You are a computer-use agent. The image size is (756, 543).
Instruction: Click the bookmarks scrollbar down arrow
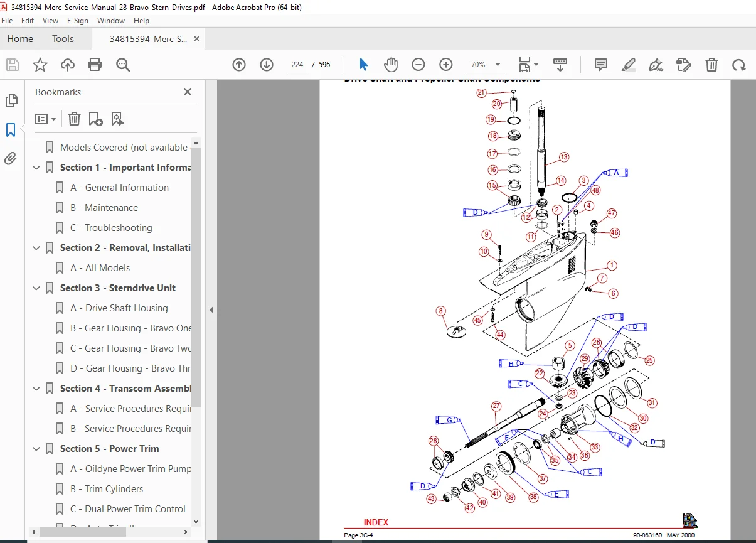pos(196,521)
